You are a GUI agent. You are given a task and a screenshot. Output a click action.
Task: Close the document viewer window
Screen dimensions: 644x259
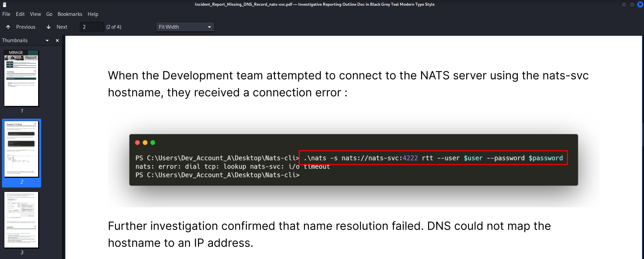(x=640, y=4)
